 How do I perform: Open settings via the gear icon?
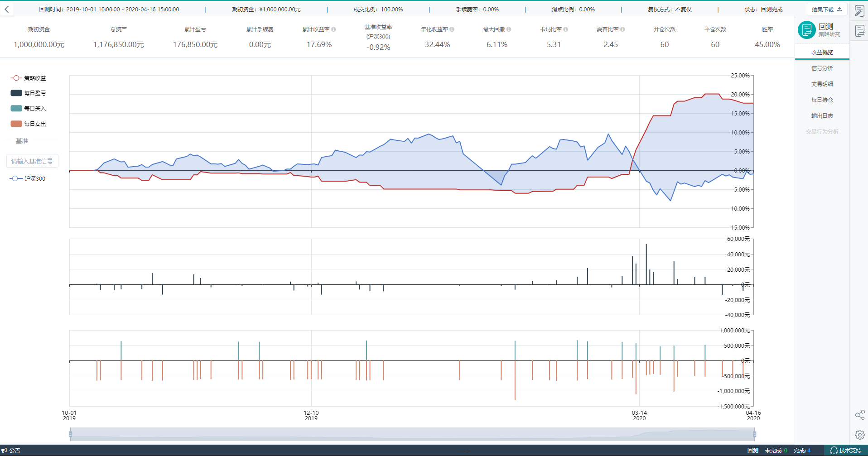[859, 435]
